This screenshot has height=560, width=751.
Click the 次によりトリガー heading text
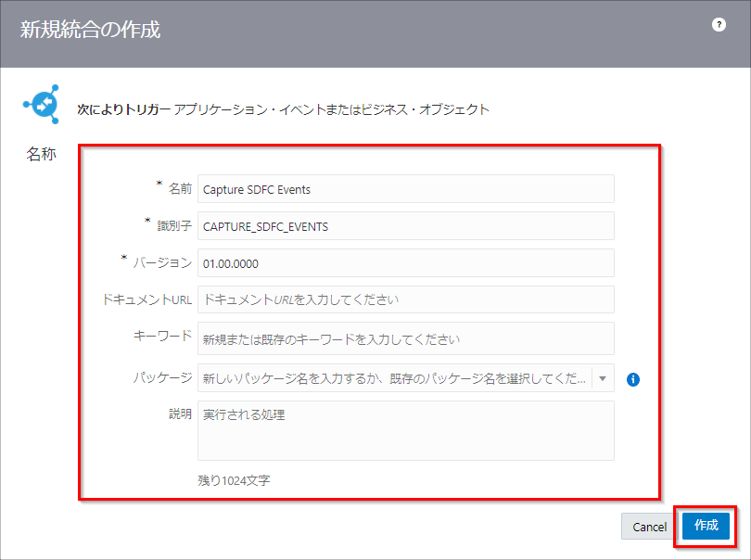pyautogui.click(x=123, y=109)
